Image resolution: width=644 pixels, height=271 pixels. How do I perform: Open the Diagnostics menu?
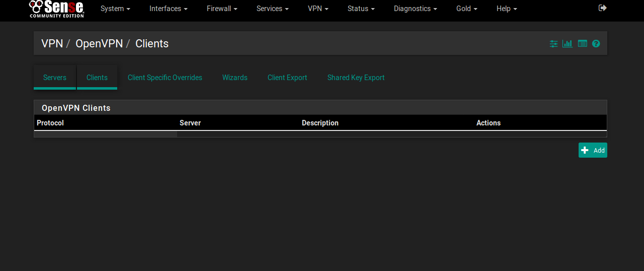[x=415, y=9]
